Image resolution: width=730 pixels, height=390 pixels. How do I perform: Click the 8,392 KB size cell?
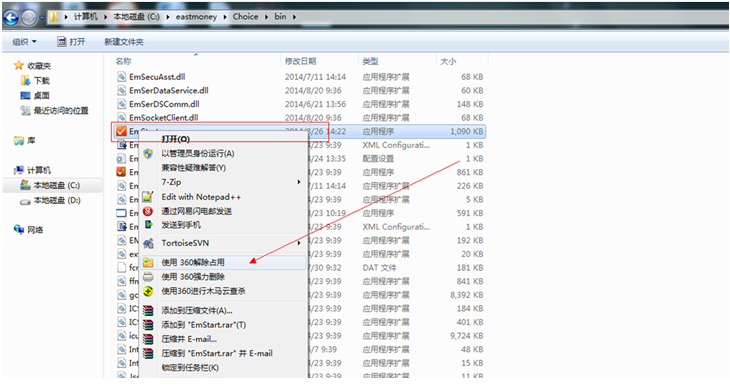(x=466, y=295)
